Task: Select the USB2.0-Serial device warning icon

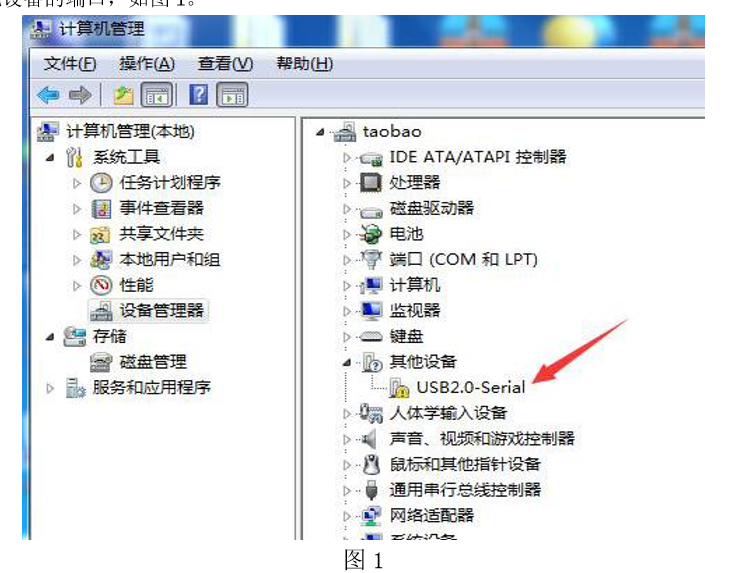Action: pyautogui.click(x=399, y=388)
